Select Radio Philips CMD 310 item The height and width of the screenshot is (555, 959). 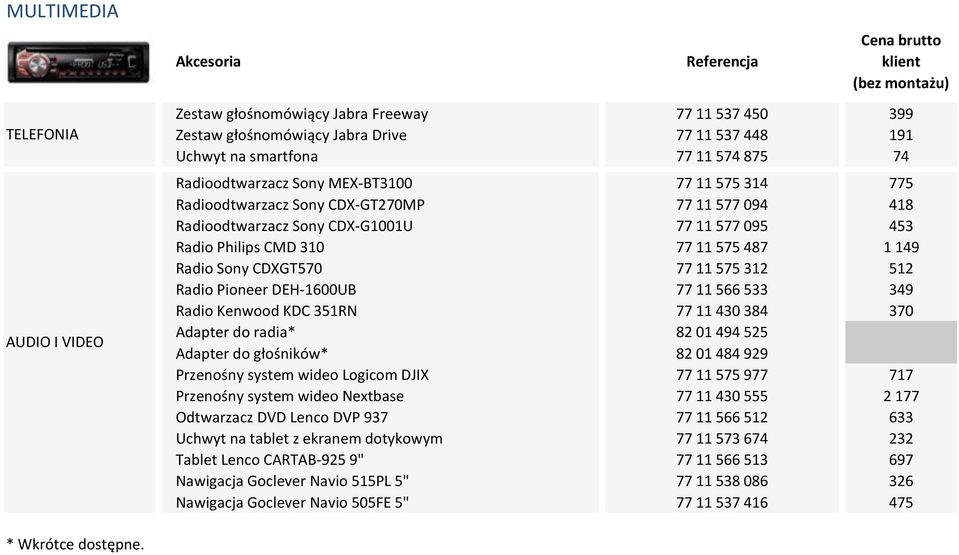250,247
